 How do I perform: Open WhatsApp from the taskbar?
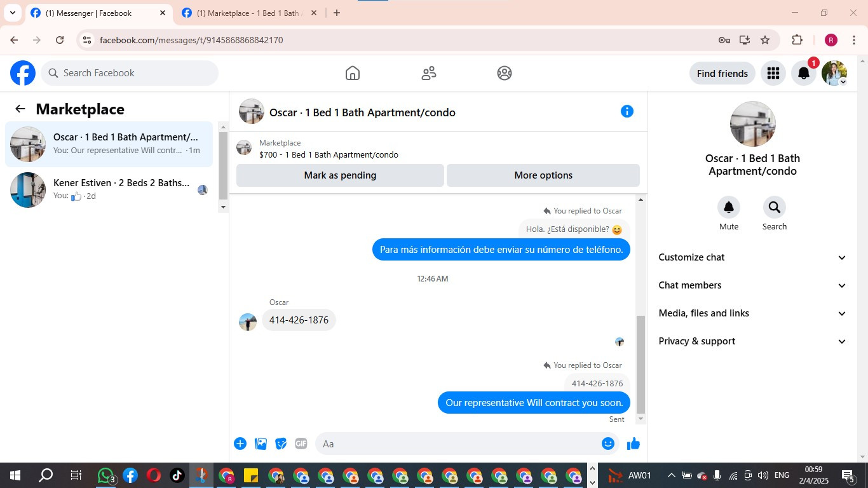(x=106, y=475)
